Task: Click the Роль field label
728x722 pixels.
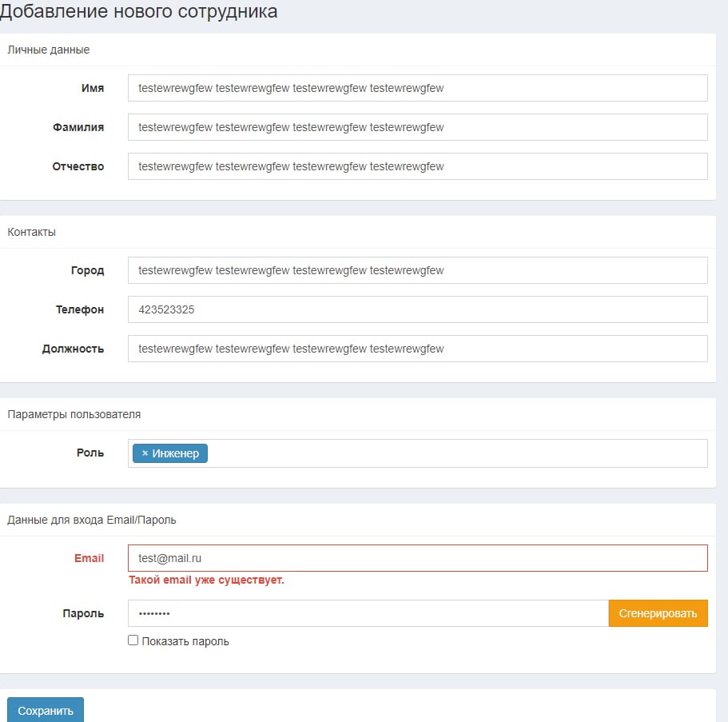Action: click(90, 453)
